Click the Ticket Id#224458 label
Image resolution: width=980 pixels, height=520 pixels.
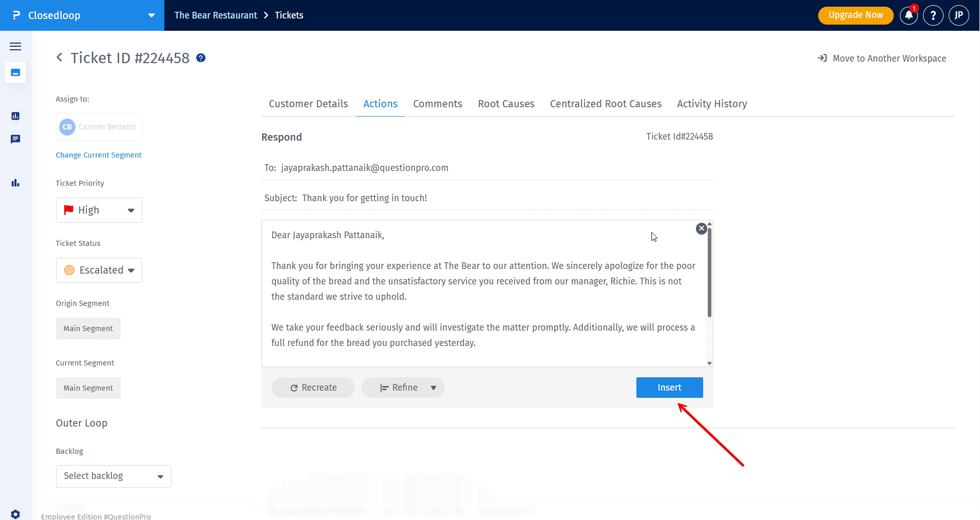680,137
